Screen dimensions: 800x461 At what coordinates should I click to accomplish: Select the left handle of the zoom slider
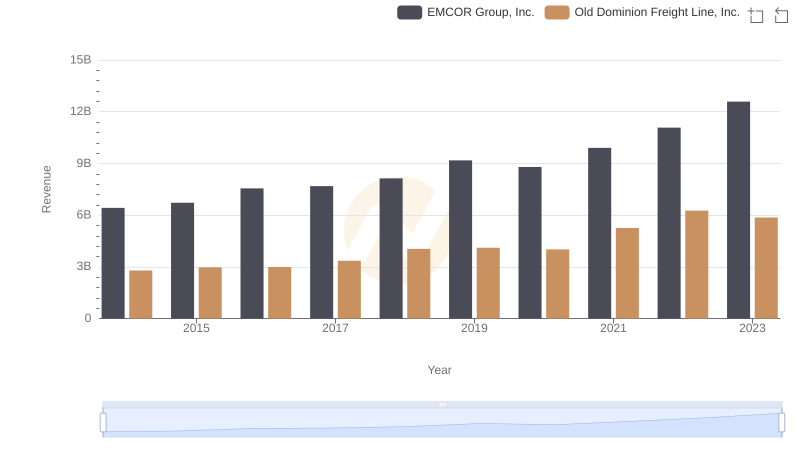pyautogui.click(x=103, y=423)
